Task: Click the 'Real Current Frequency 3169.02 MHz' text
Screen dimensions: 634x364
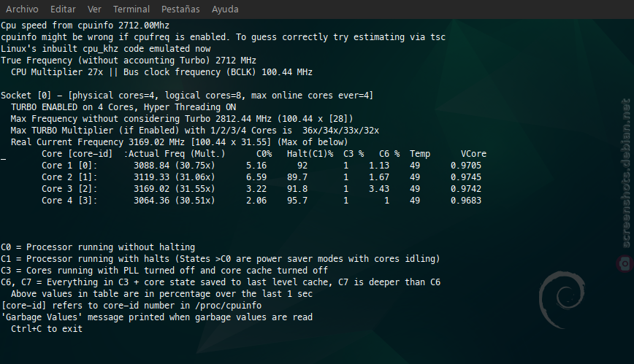Action: [97, 142]
